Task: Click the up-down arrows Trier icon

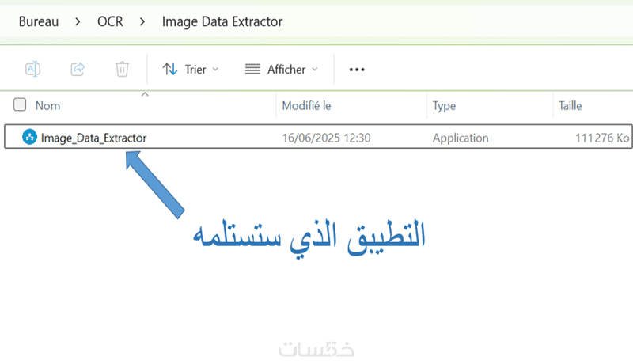Action: (x=169, y=70)
